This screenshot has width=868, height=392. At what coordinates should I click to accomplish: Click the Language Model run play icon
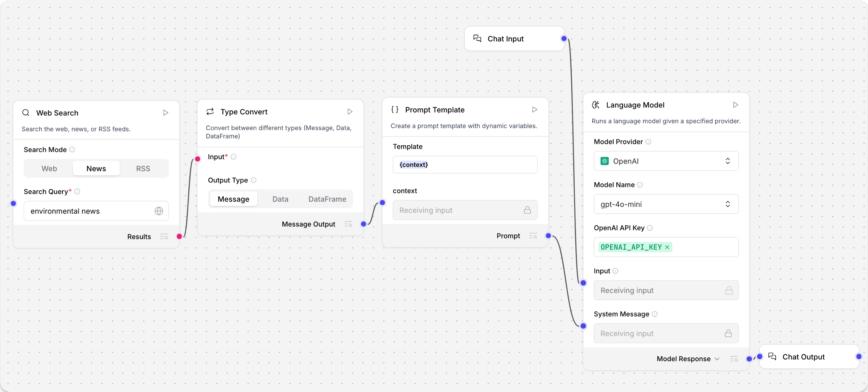tap(736, 105)
